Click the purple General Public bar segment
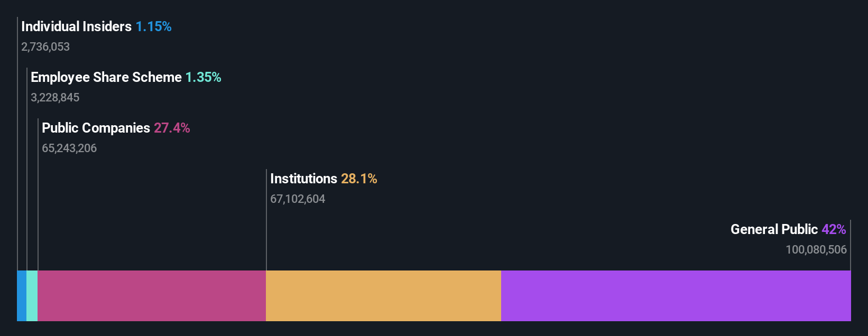The width and height of the screenshot is (868, 336). pos(676,296)
